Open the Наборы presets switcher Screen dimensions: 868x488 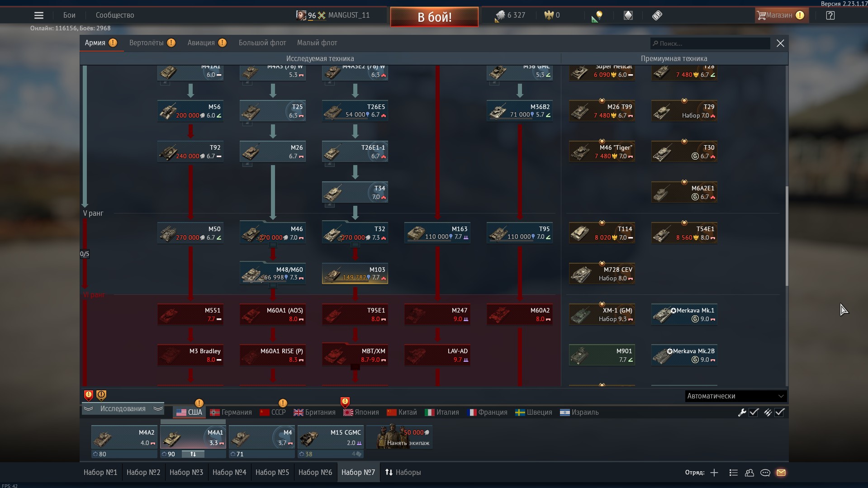tap(403, 473)
